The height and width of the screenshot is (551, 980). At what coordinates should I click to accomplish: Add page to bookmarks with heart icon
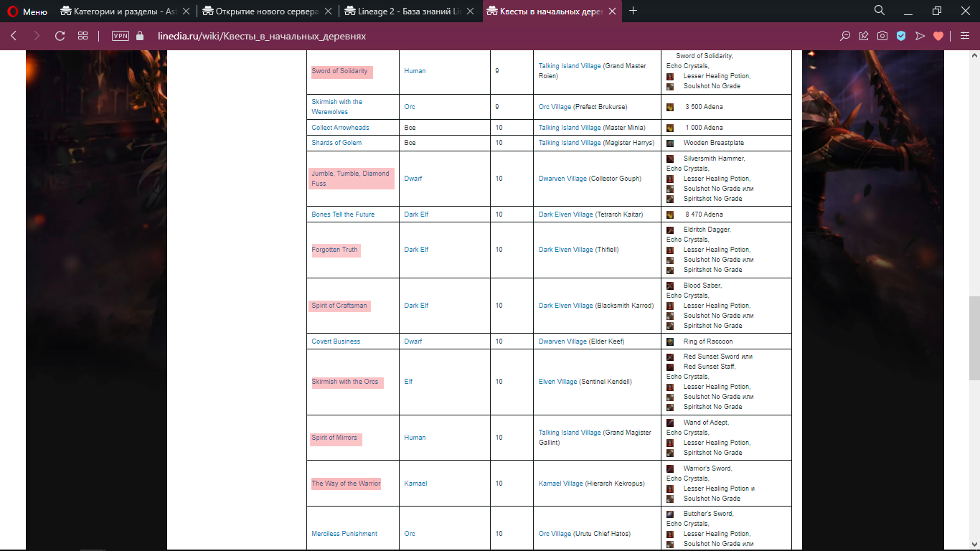coord(938,36)
